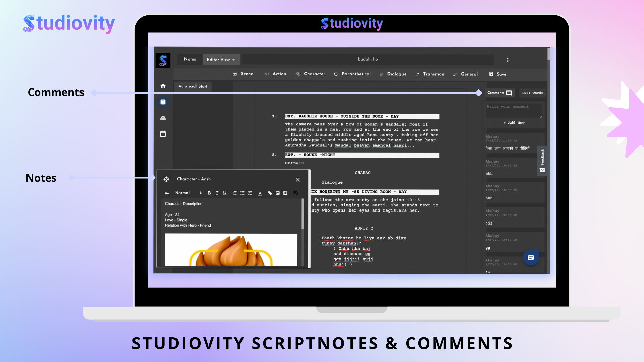
Task: Open the Normal text style dropdown
Action: click(188, 193)
